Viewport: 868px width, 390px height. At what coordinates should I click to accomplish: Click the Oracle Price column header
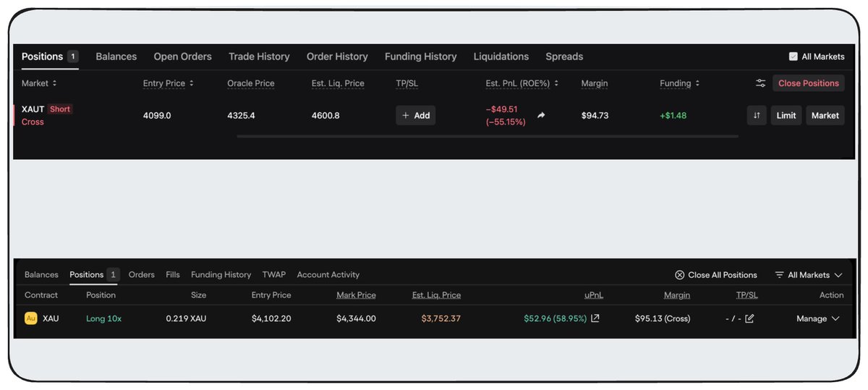(x=251, y=83)
